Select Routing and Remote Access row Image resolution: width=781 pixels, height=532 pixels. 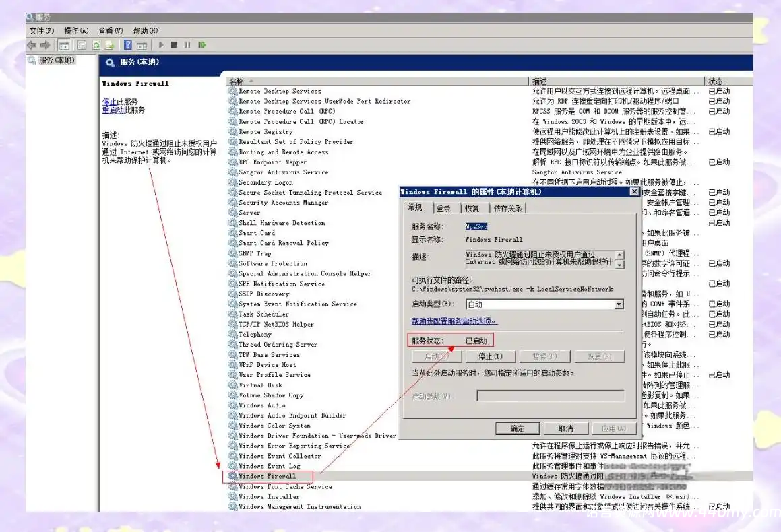coord(284,152)
